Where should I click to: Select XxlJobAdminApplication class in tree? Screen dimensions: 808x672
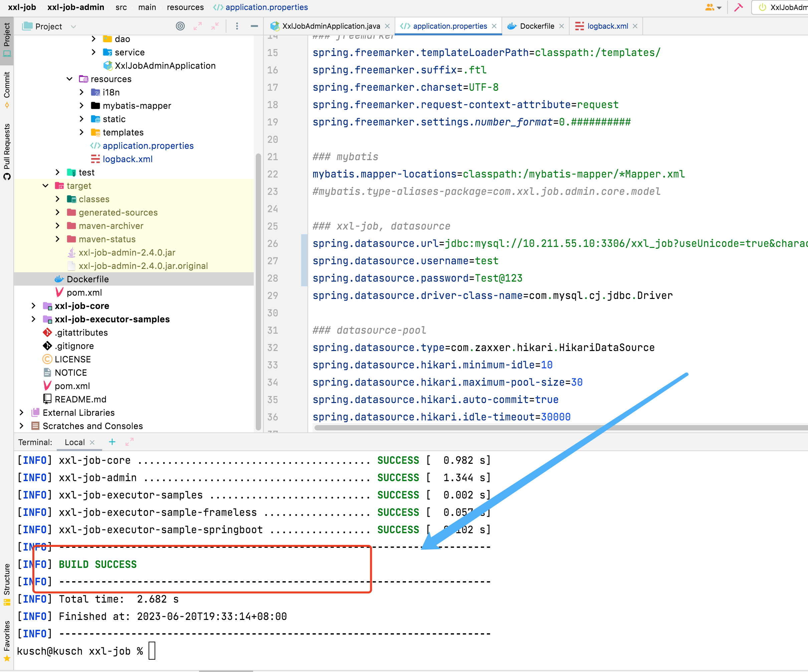click(159, 65)
